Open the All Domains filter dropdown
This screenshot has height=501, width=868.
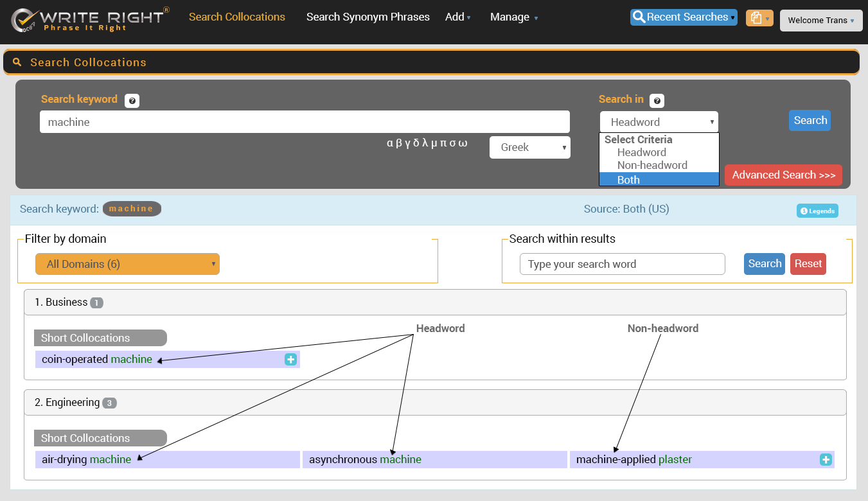click(x=127, y=264)
